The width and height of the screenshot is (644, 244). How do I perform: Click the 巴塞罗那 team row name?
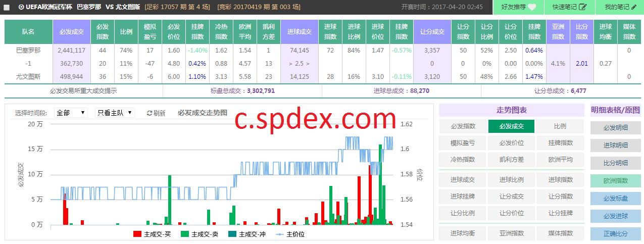coord(28,51)
